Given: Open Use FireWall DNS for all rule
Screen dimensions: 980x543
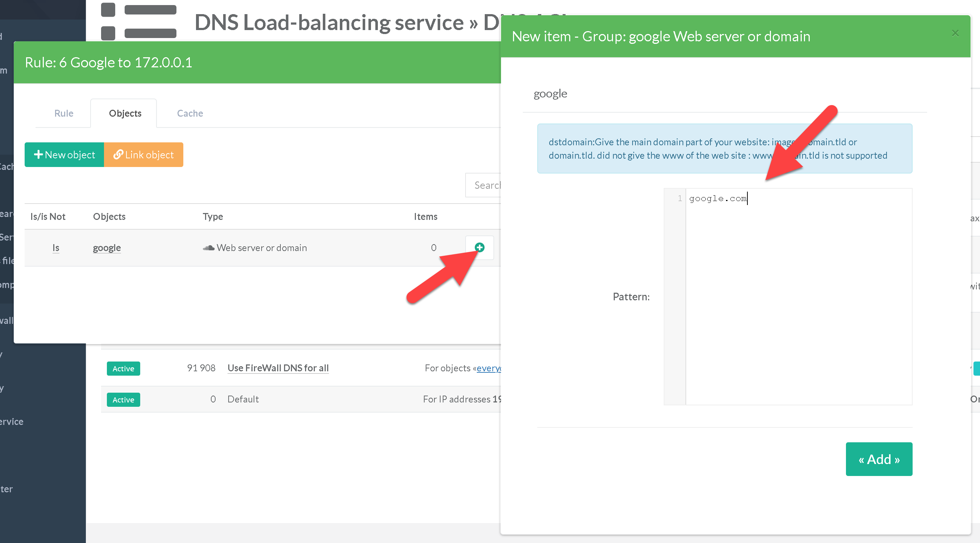Looking at the screenshot, I should click(278, 368).
